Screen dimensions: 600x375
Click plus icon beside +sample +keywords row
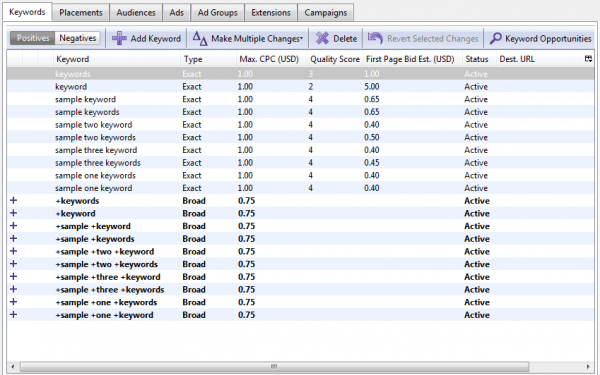point(13,238)
